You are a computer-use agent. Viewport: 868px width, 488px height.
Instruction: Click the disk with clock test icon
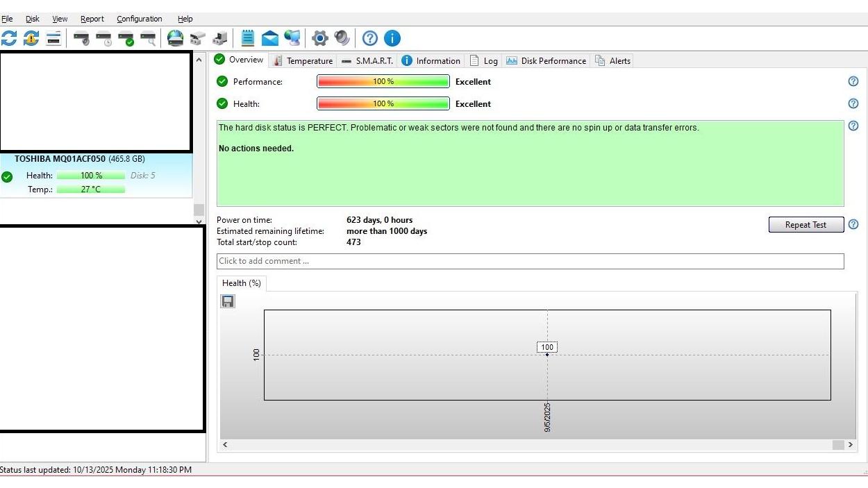103,38
